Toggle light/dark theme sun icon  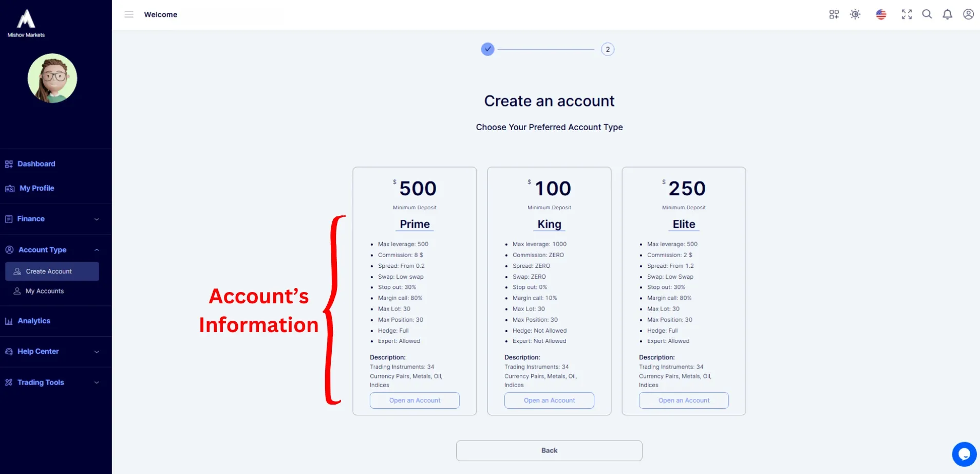pyautogui.click(x=855, y=14)
